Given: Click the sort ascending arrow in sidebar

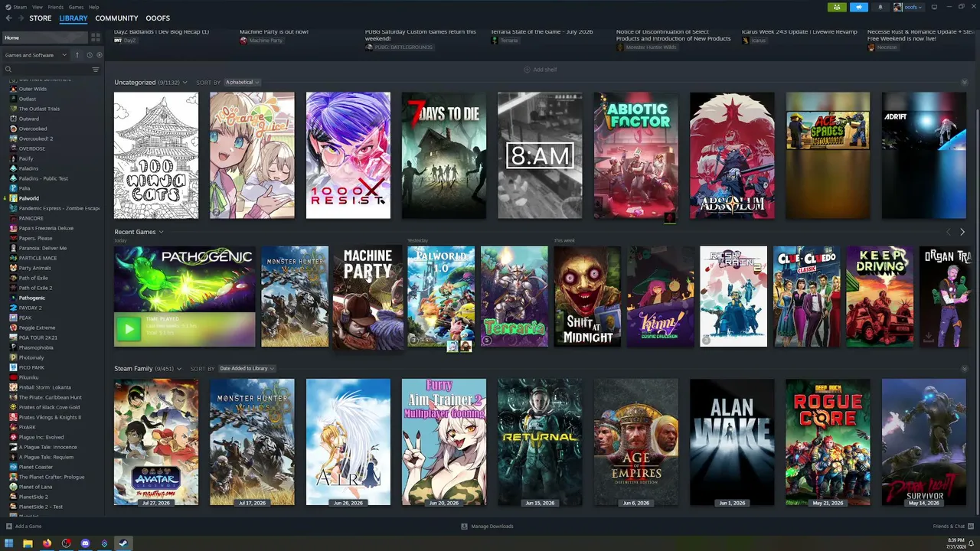Looking at the screenshot, I should (x=77, y=55).
